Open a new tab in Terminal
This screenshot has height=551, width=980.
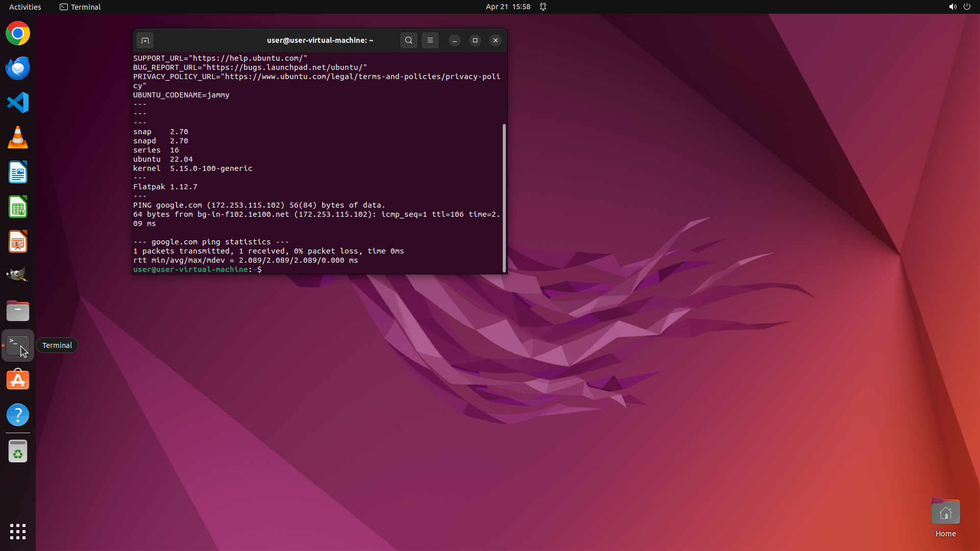145,40
